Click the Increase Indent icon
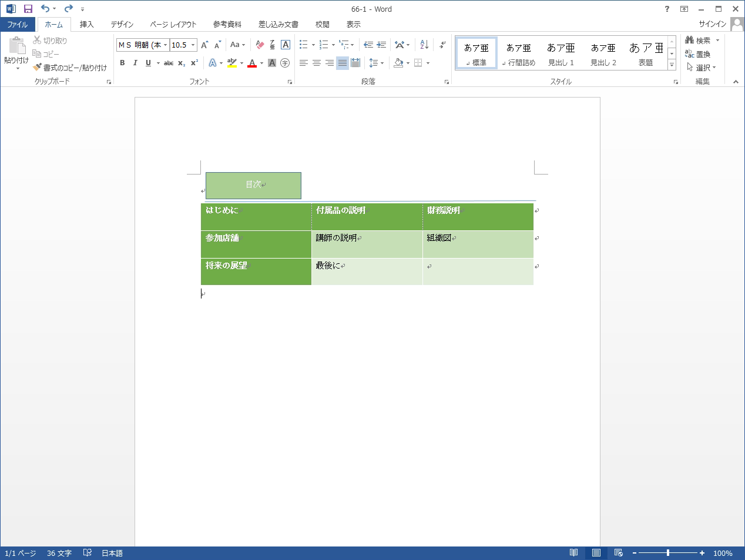This screenshot has width=745, height=560. coord(381,45)
